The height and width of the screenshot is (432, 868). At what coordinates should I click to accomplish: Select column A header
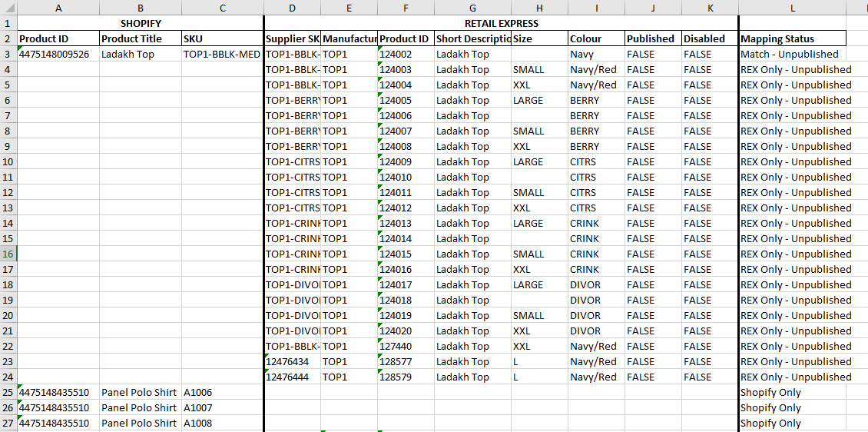click(x=58, y=8)
